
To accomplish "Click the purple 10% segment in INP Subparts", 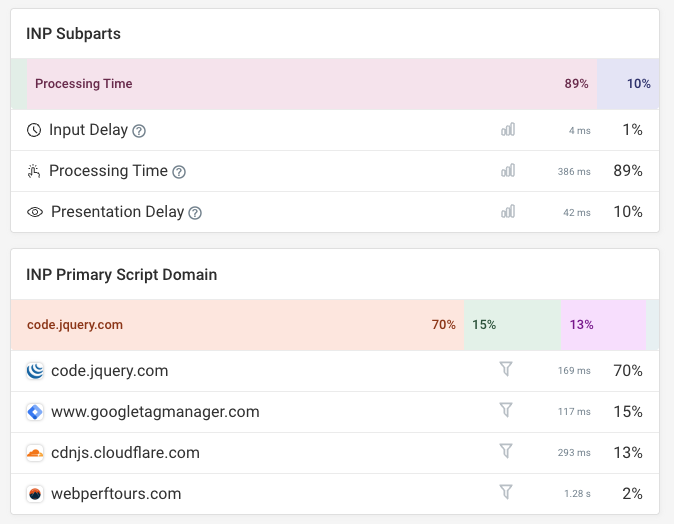I will coord(627,84).
